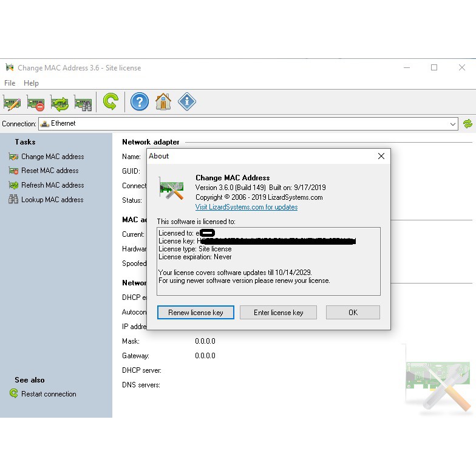
Task: Click Enter license key button
Action: tap(278, 312)
